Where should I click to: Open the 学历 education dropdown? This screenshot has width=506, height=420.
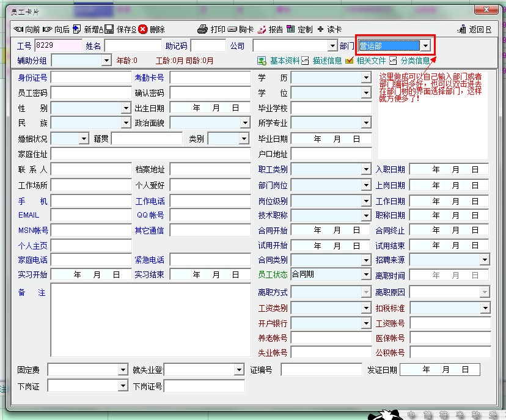pyautogui.click(x=366, y=78)
